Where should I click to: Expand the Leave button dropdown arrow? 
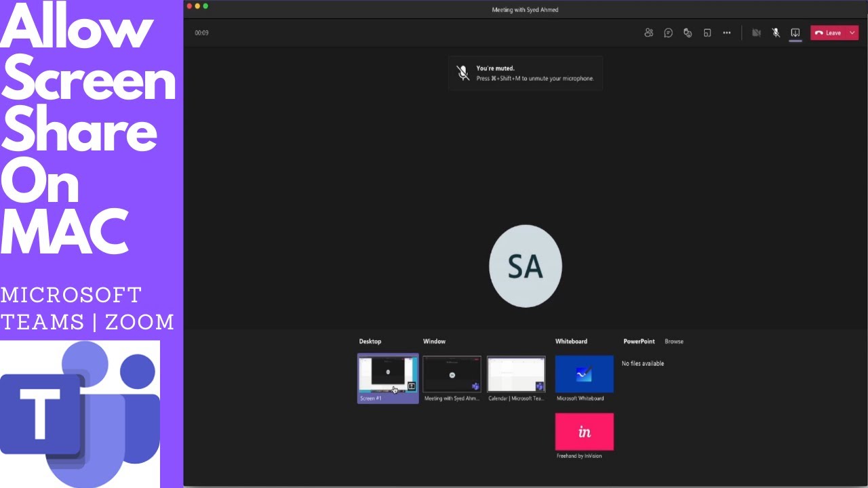point(852,33)
